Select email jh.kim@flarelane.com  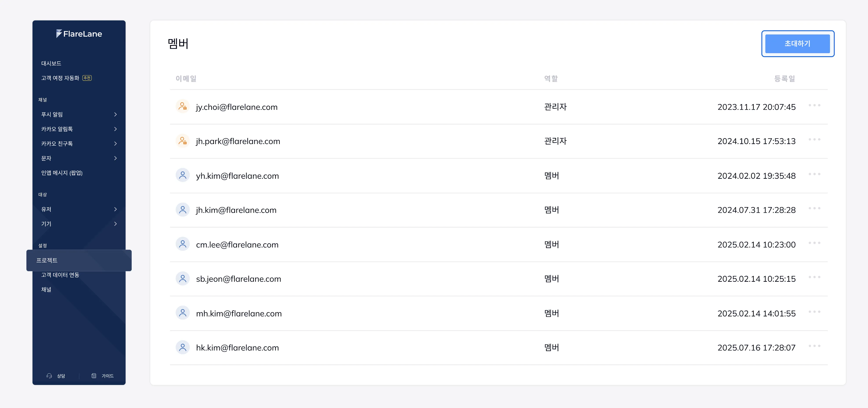(x=236, y=210)
